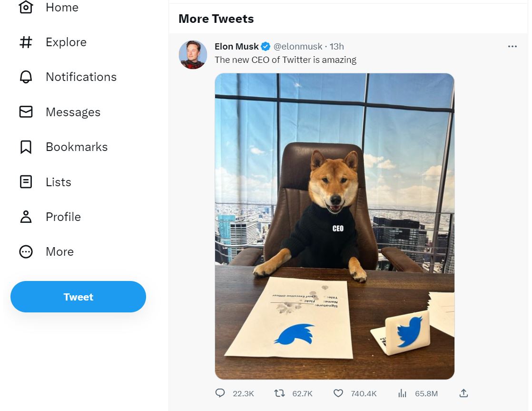The height and width of the screenshot is (411, 532).
Task: Click the Profile person icon
Action: 26,217
